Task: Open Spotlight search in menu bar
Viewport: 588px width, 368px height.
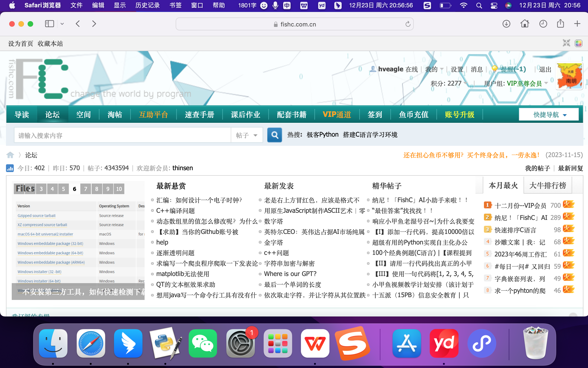Action: (479, 5)
